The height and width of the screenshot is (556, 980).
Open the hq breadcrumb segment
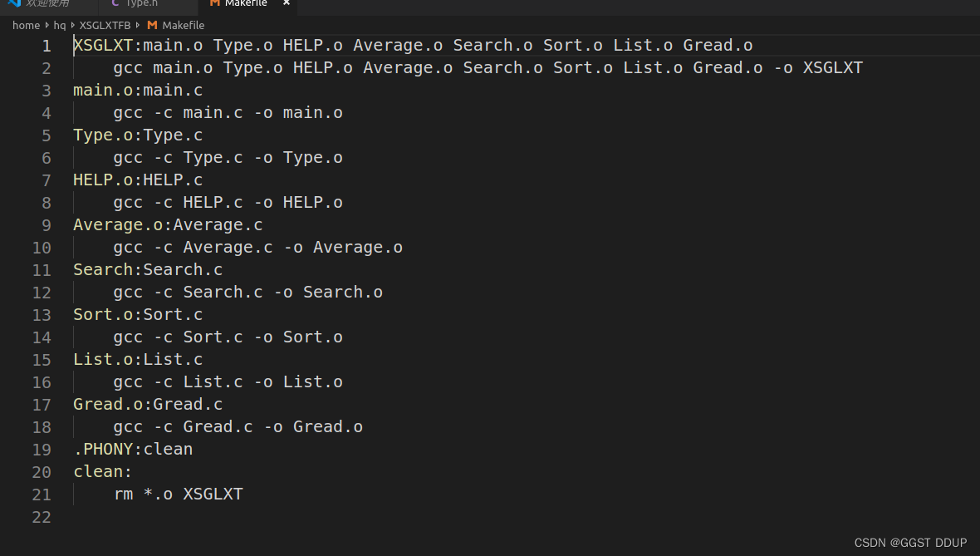click(x=59, y=25)
